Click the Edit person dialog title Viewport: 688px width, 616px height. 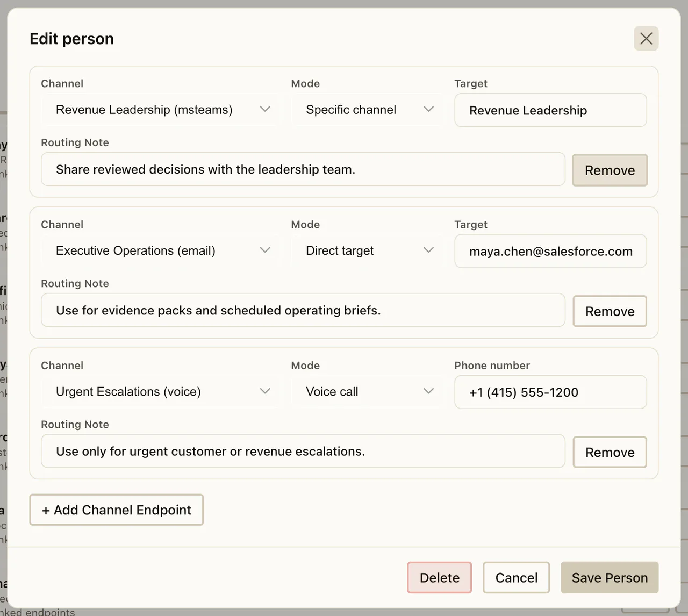point(71,39)
